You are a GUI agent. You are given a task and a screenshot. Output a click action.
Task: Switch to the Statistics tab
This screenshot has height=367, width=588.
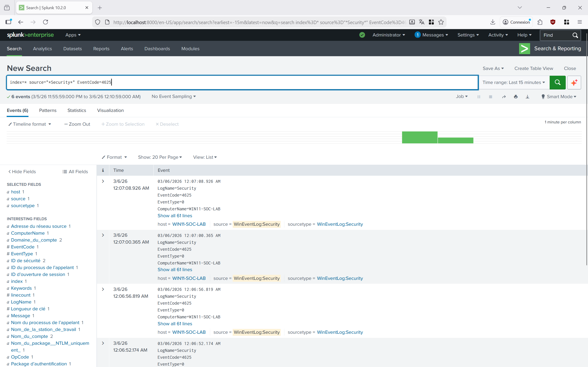[x=76, y=110]
